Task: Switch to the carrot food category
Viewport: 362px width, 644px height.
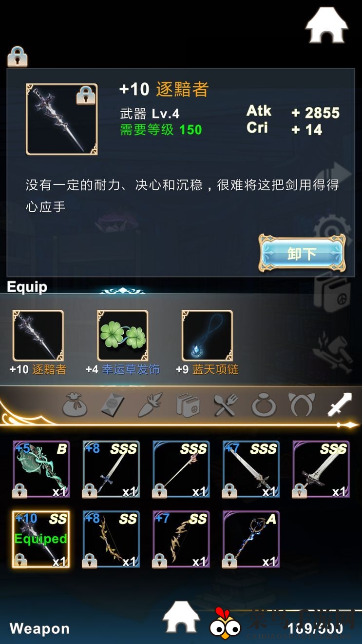Action: pyautogui.click(x=150, y=404)
